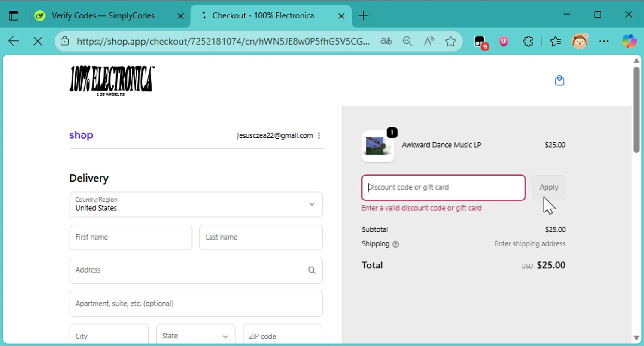644x346 pixels.
Task: Click the Subtotal label
Action: 375,230
